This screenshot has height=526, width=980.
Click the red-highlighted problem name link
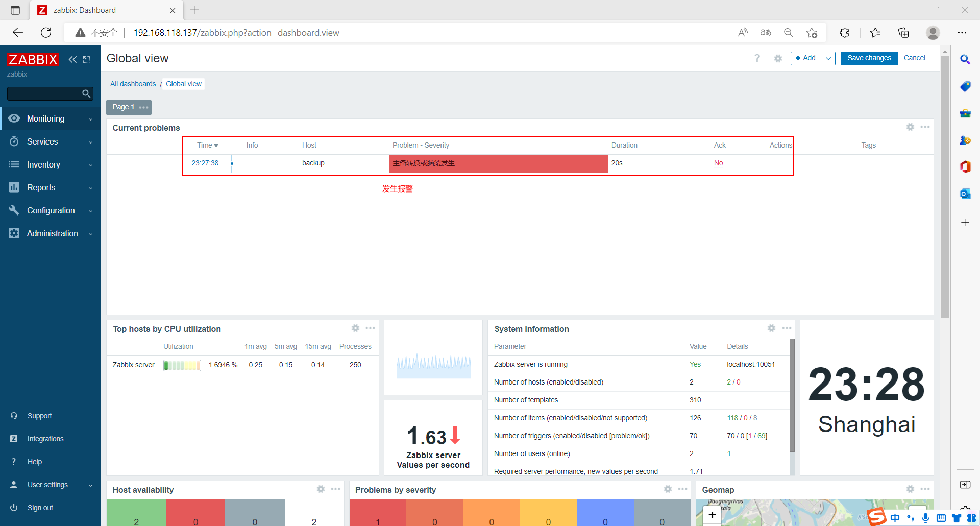[x=424, y=163]
